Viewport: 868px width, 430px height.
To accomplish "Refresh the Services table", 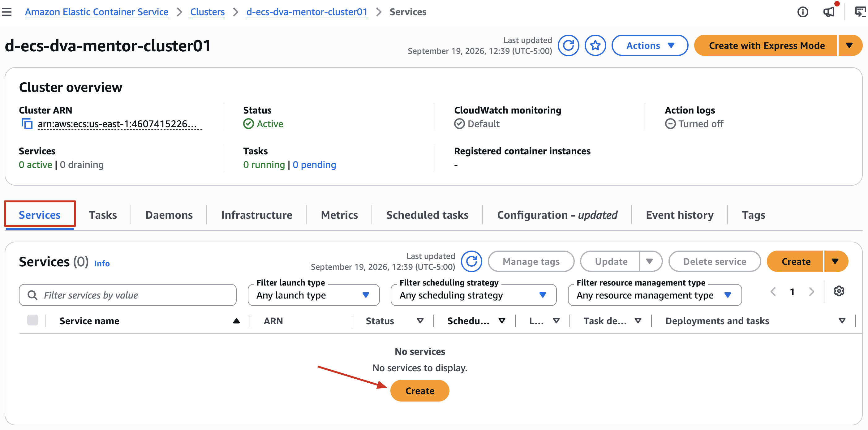I will click(x=471, y=261).
